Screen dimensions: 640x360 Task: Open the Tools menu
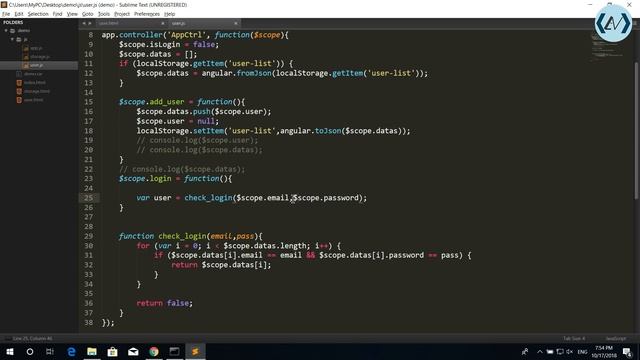point(104,14)
